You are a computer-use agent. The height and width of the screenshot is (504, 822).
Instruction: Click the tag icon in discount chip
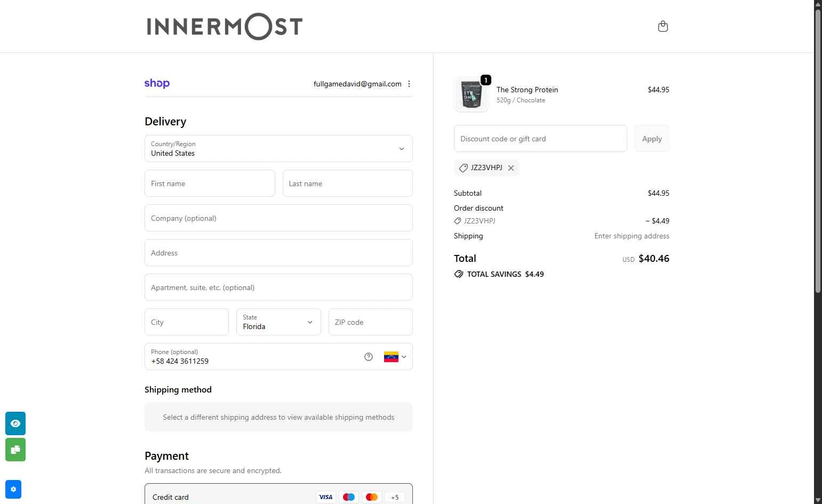click(463, 168)
